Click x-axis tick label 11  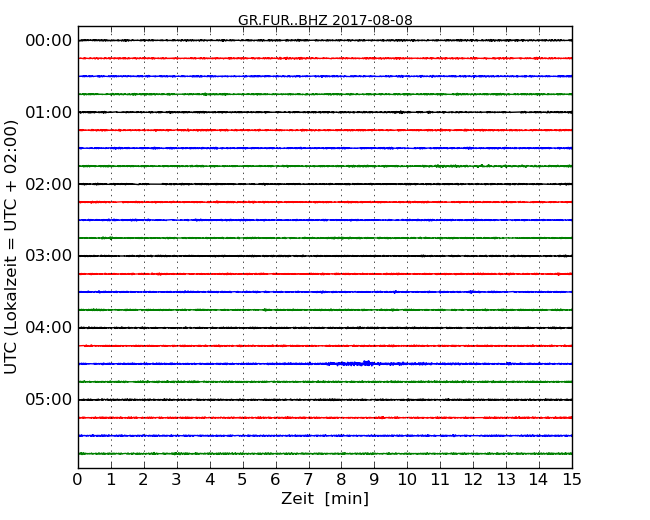pos(440,480)
